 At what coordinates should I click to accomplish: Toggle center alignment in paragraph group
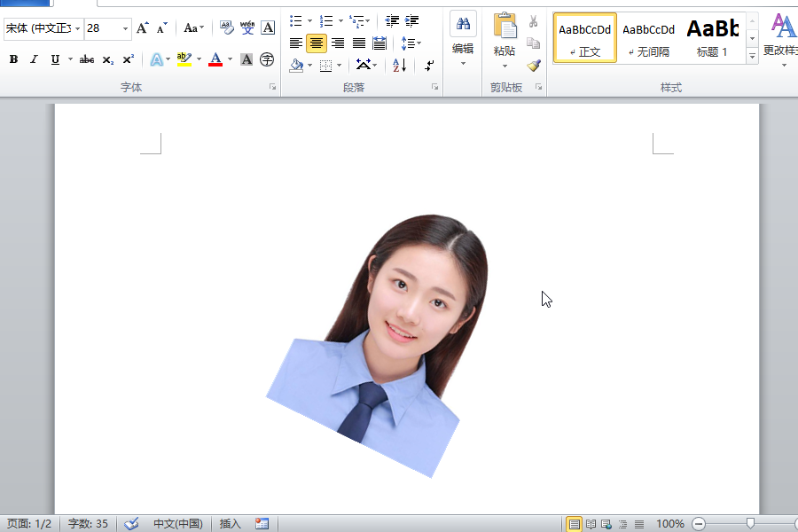coord(317,43)
